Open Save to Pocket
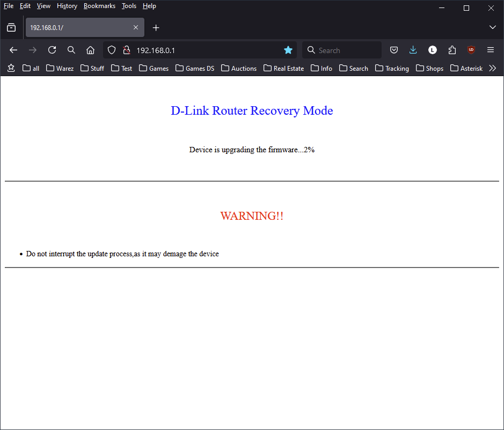The width and height of the screenshot is (504, 430). [x=394, y=50]
